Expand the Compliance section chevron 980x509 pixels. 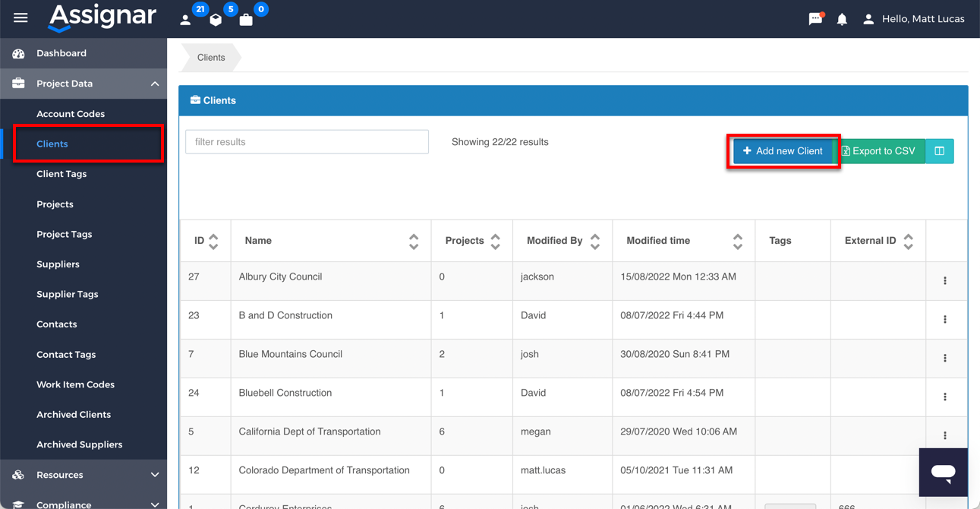coord(155,504)
